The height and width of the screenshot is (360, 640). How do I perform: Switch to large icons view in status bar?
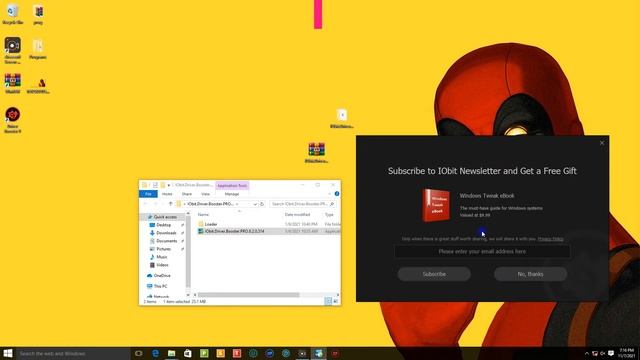click(336, 301)
